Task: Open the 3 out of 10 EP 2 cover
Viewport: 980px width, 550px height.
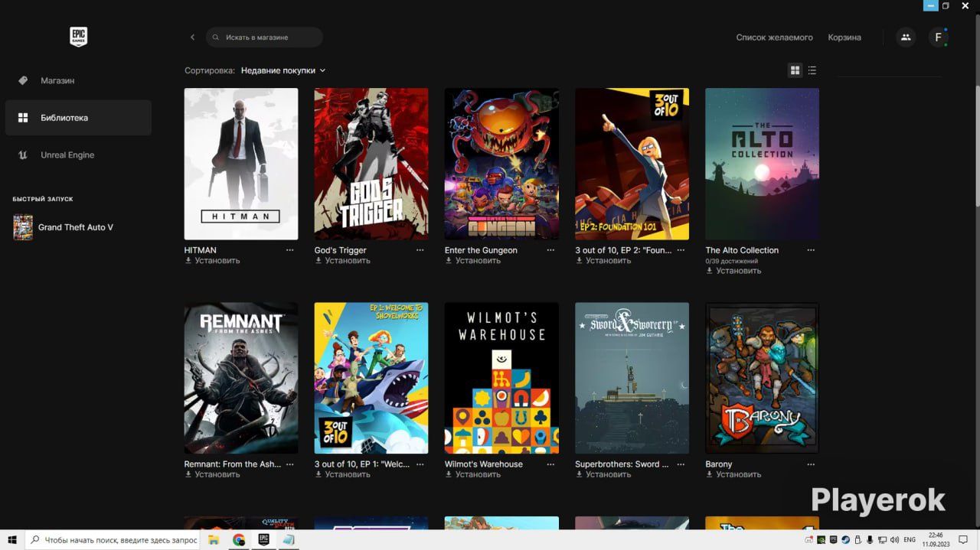Action: click(632, 164)
